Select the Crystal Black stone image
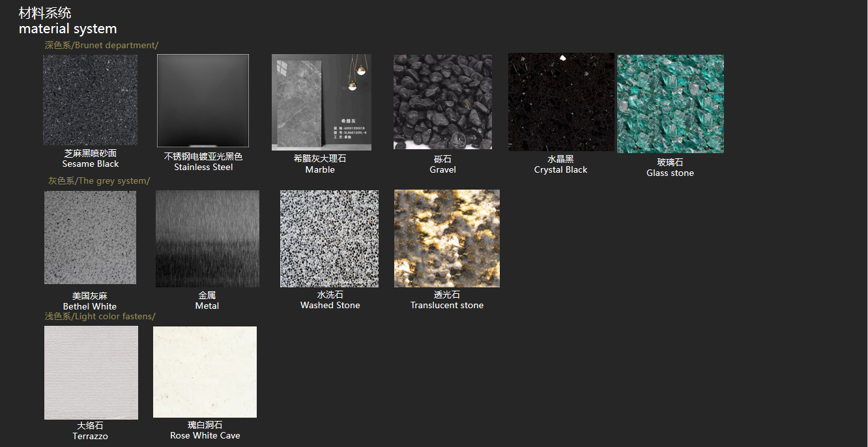 click(x=561, y=102)
